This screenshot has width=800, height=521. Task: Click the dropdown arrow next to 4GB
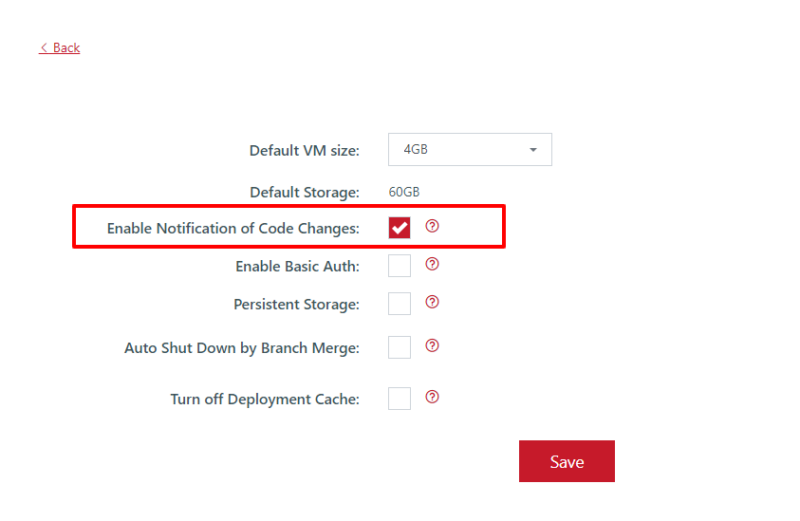point(533,150)
